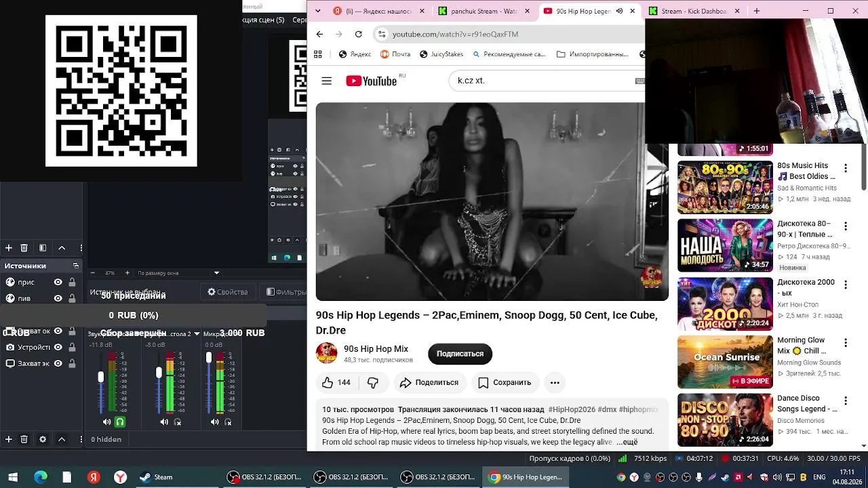This screenshot has width=868, height=488.
Task: Open options for Morning Glow Mix video
Action: tap(846, 343)
